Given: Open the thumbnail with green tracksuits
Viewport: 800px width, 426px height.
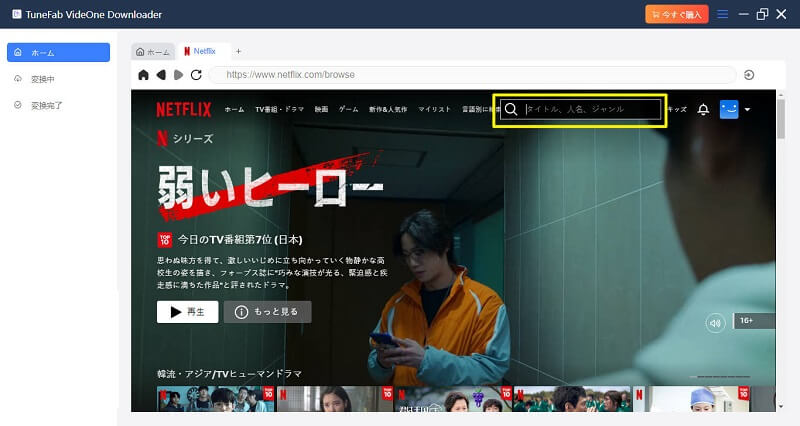Looking at the screenshot, I should (x=572, y=399).
